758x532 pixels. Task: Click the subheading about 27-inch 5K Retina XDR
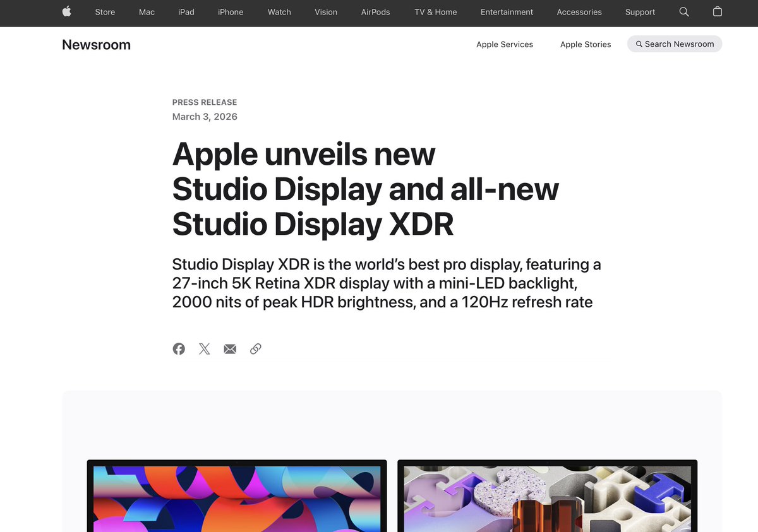click(387, 283)
